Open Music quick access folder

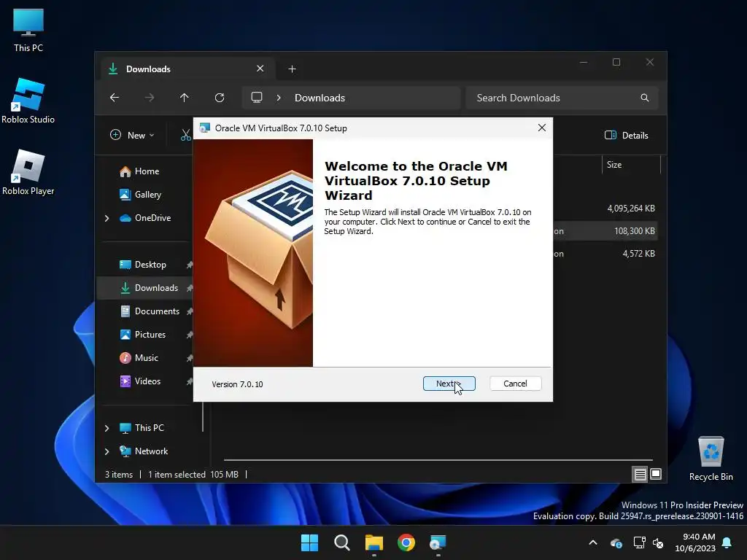[146, 357]
